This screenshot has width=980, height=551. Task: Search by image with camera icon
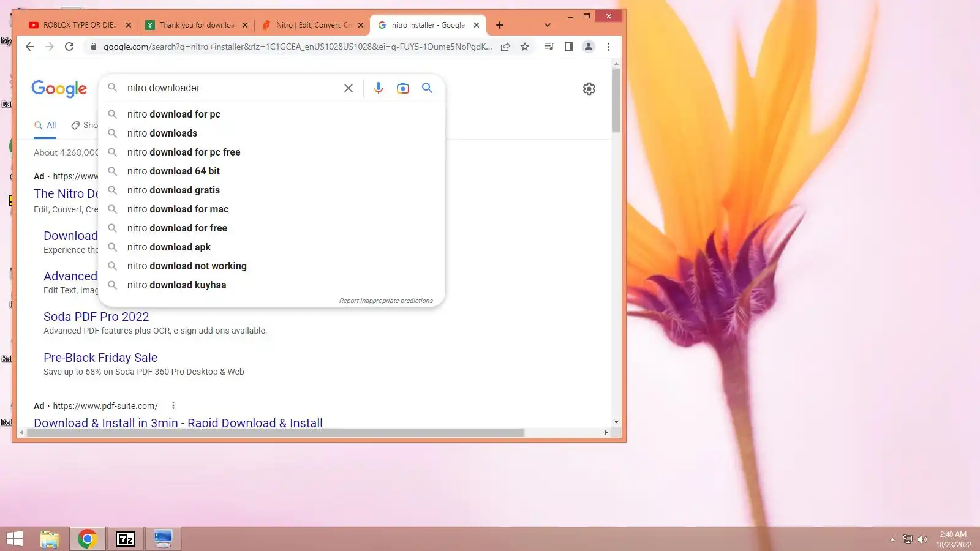pyautogui.click(x=403, y=88)
